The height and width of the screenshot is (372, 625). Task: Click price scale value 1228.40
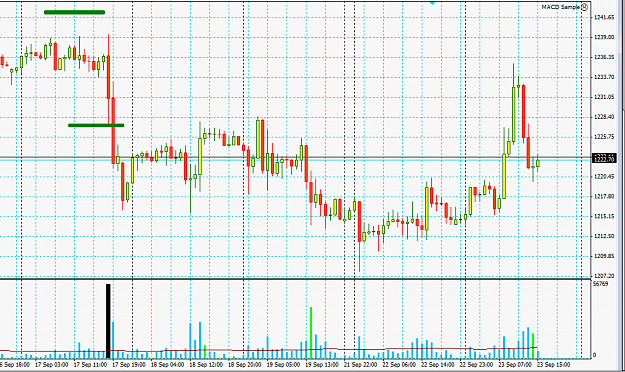tap(604, 117)
